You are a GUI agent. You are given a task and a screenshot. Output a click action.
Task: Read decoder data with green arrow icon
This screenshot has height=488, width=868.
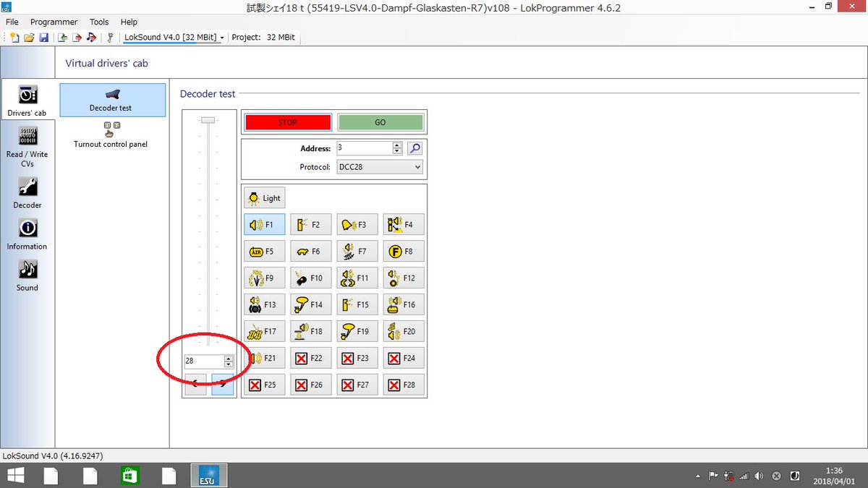point(63,38)
